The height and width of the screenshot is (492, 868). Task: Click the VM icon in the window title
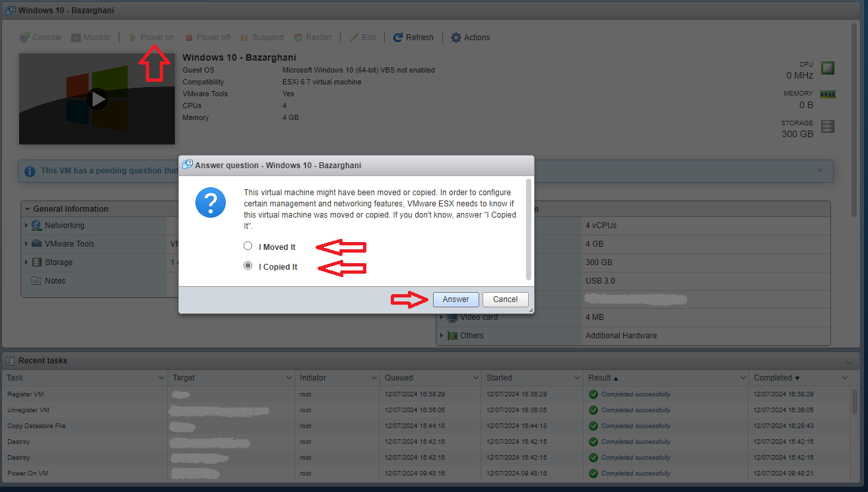pyautogui.click(x=11, y=11)
